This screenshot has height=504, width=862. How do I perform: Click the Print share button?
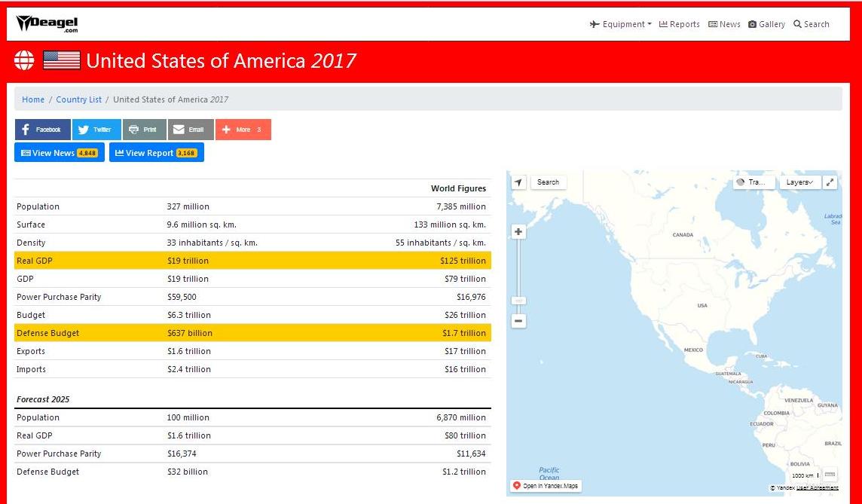144,130
